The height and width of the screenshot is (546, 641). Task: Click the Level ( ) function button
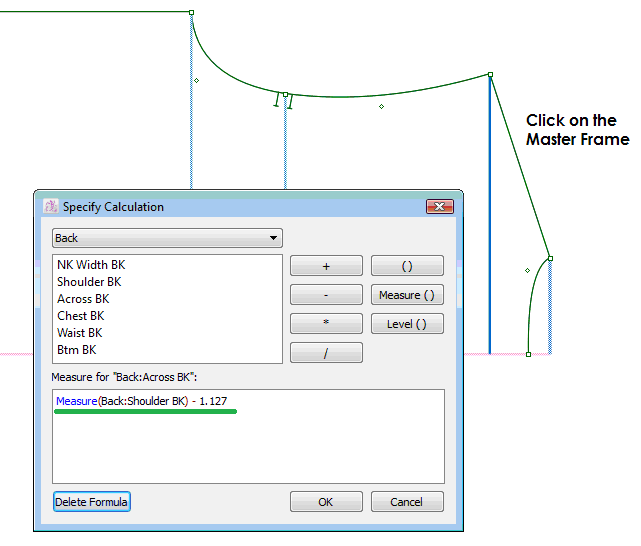point(407,324)
